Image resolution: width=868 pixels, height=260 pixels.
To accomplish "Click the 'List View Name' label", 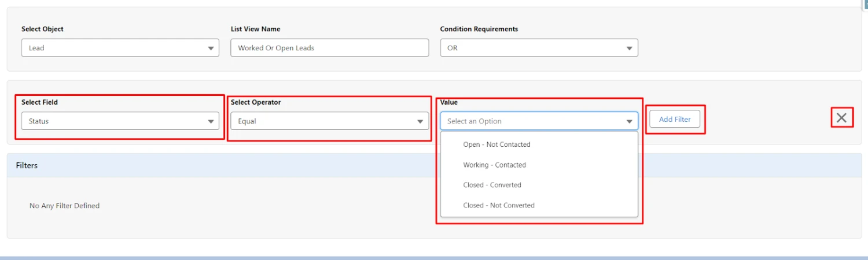I will [255, 29].
